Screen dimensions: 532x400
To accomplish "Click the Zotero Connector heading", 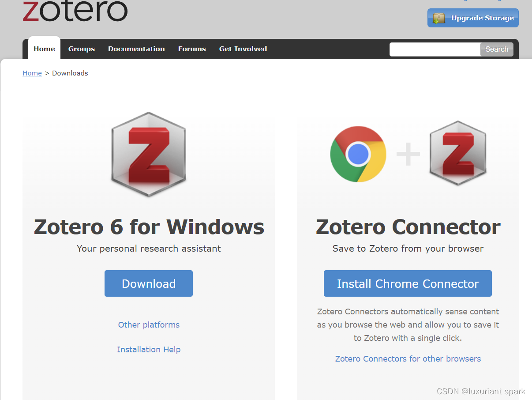I will (x=408, y=227).
